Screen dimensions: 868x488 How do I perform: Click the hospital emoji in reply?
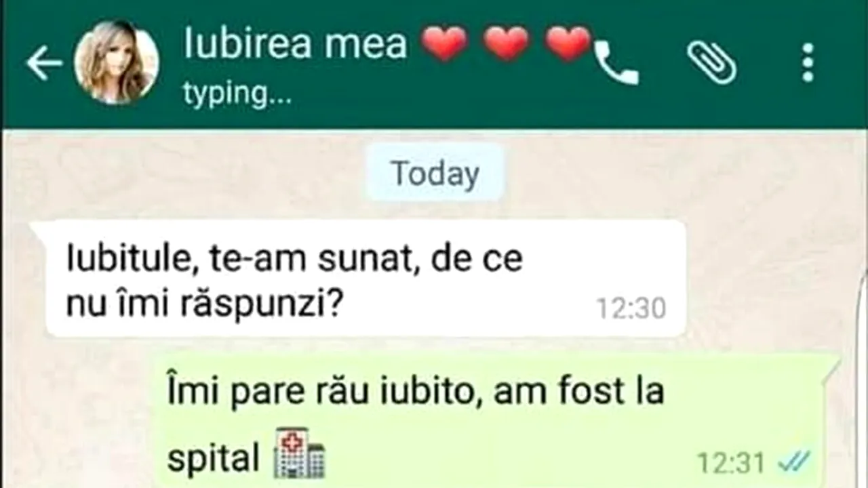pos(299,453)
